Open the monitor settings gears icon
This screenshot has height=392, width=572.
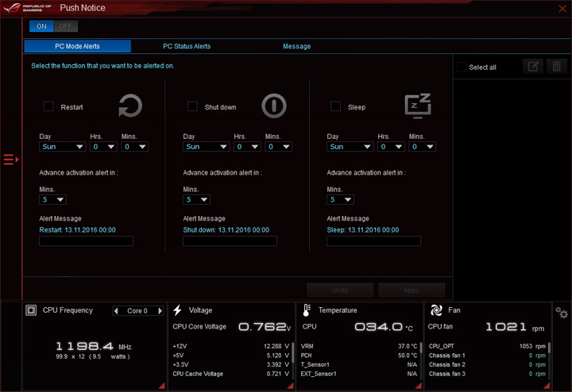[x=562, y=313]
